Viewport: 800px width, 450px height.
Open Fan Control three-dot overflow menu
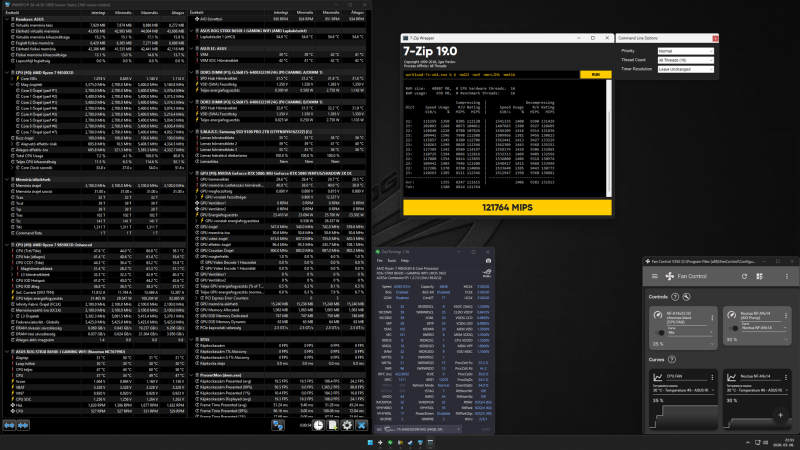pos(787,276)
